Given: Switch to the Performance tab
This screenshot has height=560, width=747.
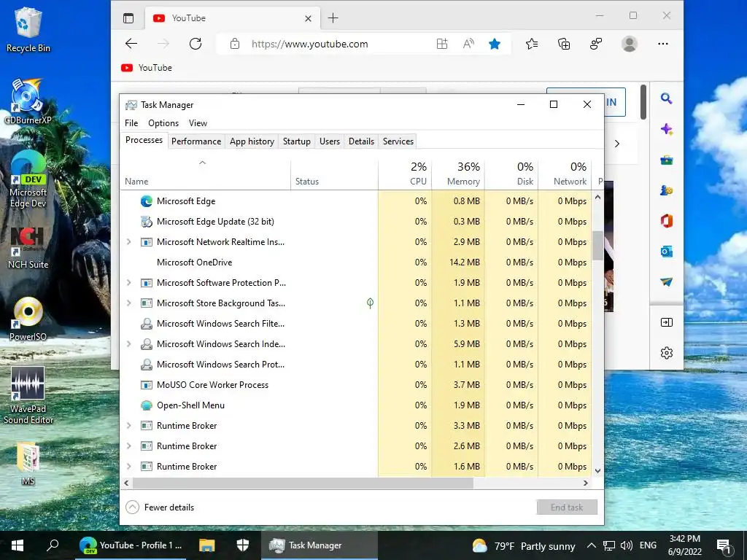Looking at the screenshot, I should pos(196,141).
